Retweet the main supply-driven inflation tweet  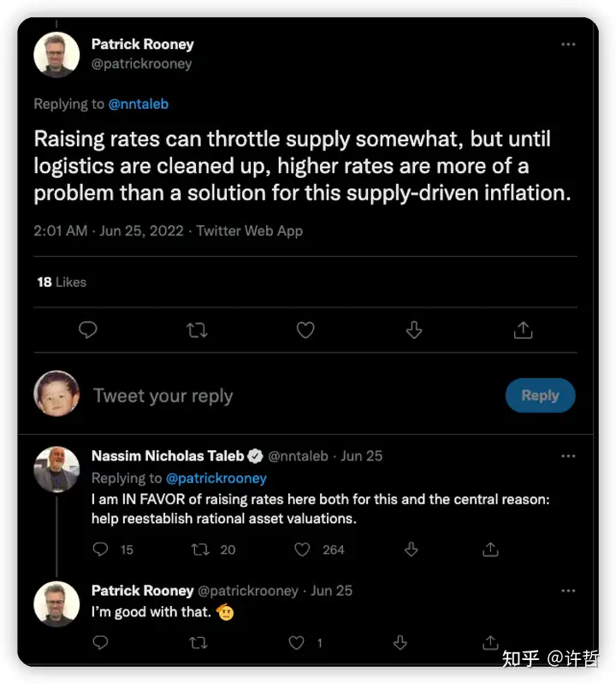(x=197, y=330)
